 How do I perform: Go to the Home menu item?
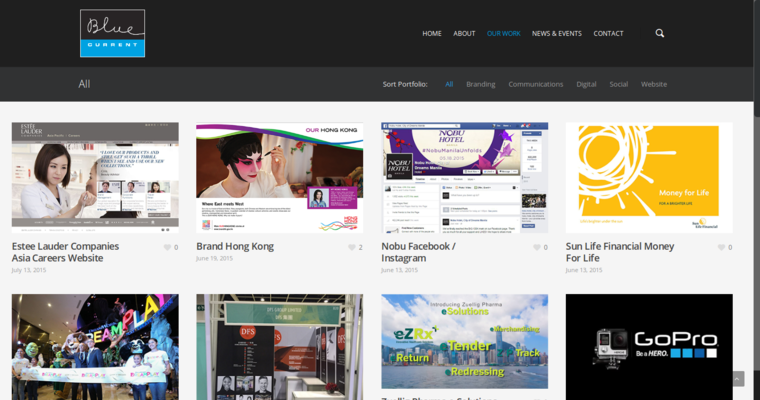coord(432,33)
